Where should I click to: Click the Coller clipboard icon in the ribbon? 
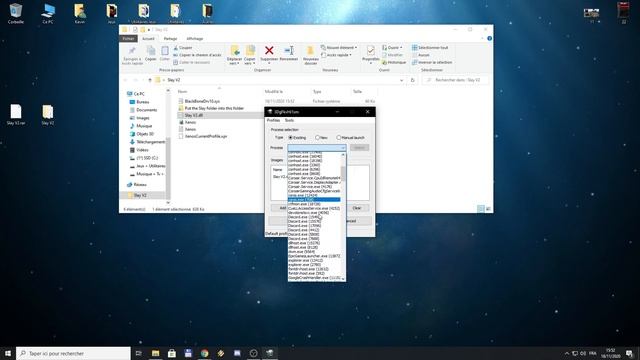coord(164,51)
